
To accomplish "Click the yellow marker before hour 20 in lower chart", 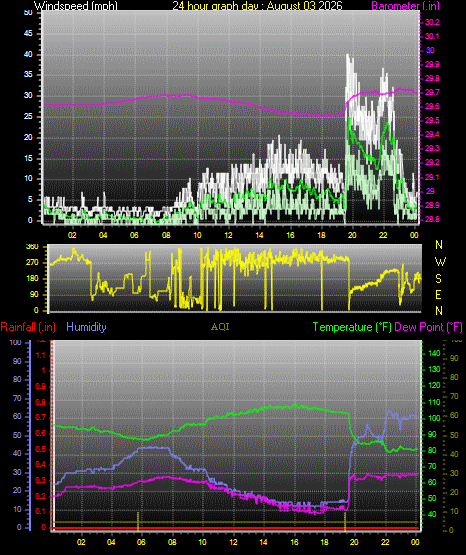I will click(345, 521).
